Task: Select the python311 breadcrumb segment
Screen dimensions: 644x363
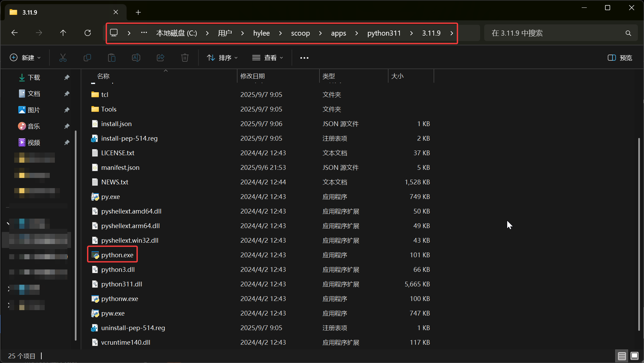Action: coord(384,33)
